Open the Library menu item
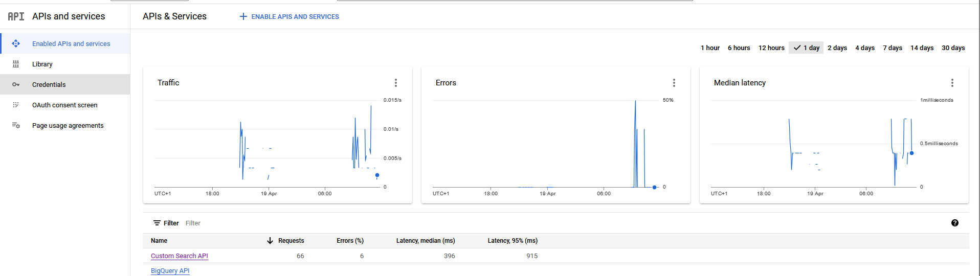Image resolution: width=980 pixels, height=276 pixels. tap(65, 64)
